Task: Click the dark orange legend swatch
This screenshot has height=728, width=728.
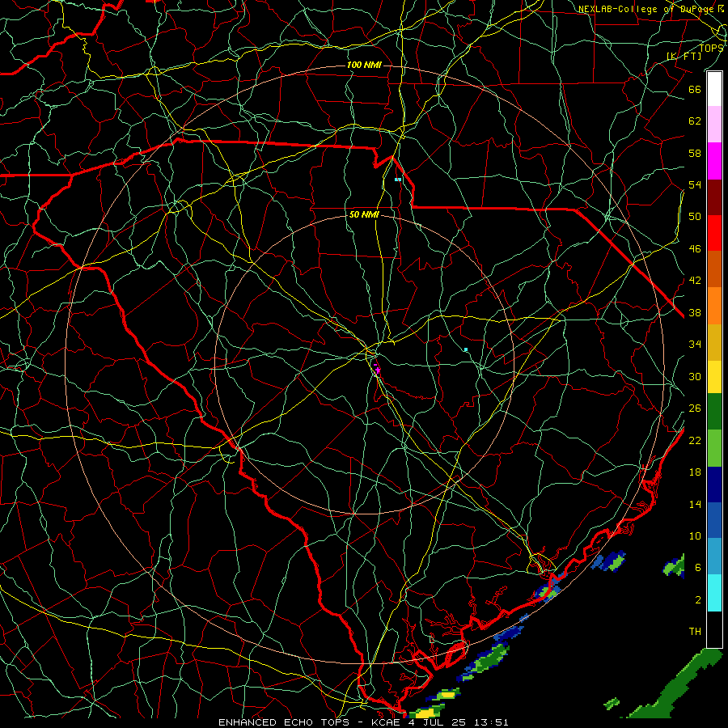Action: (x=714, y=269)
